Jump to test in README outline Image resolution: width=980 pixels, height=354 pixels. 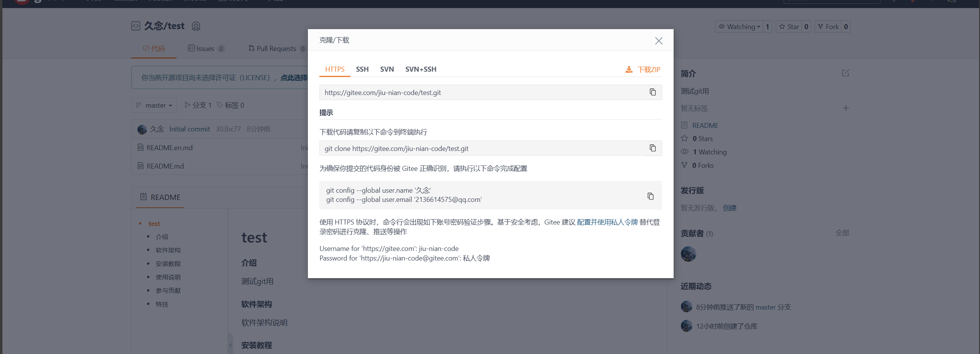tap(154, 224)
